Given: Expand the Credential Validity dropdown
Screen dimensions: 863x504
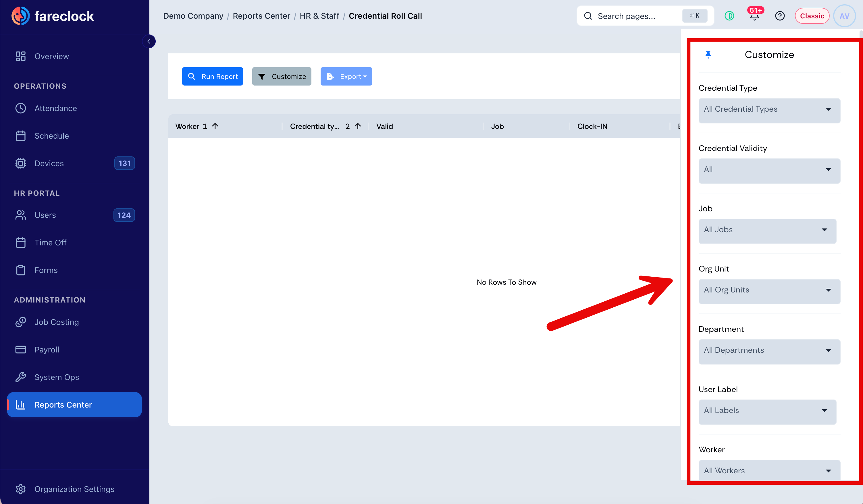Looking at the screenshot, I should point(769,170).
